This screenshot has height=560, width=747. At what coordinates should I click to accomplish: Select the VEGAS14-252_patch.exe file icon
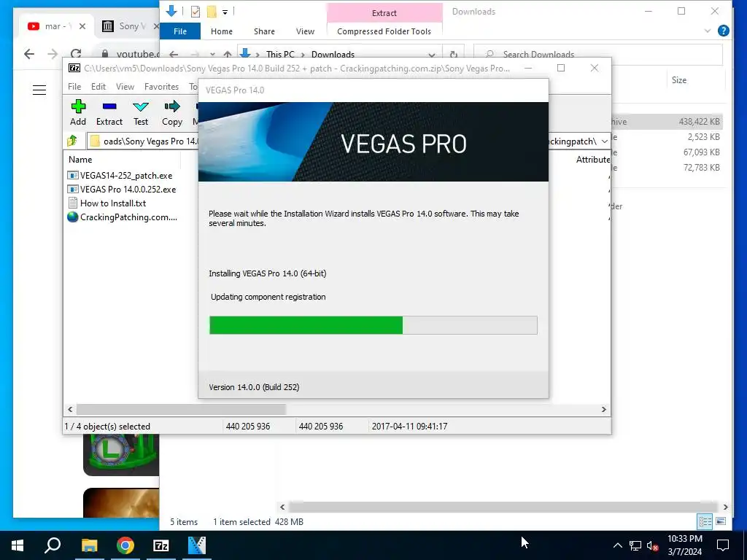click(72, 176)
